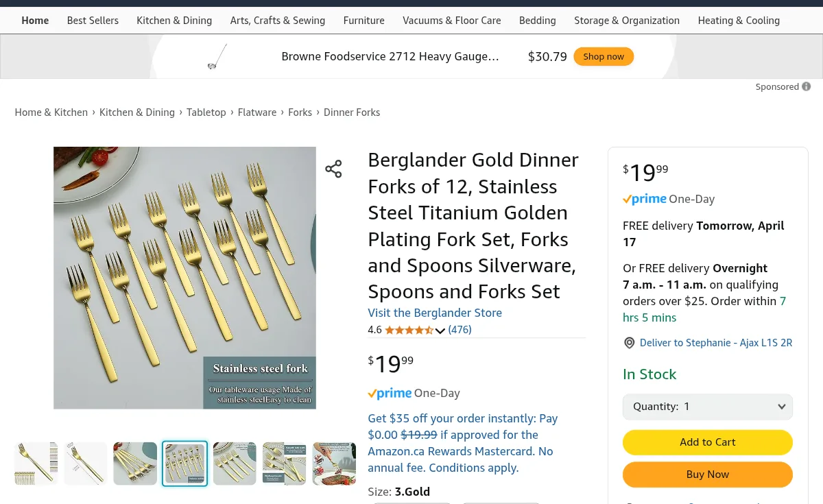823x504 pixels.
Task: Visit the Berglander Store link
Action: click(x=435, y=313)
